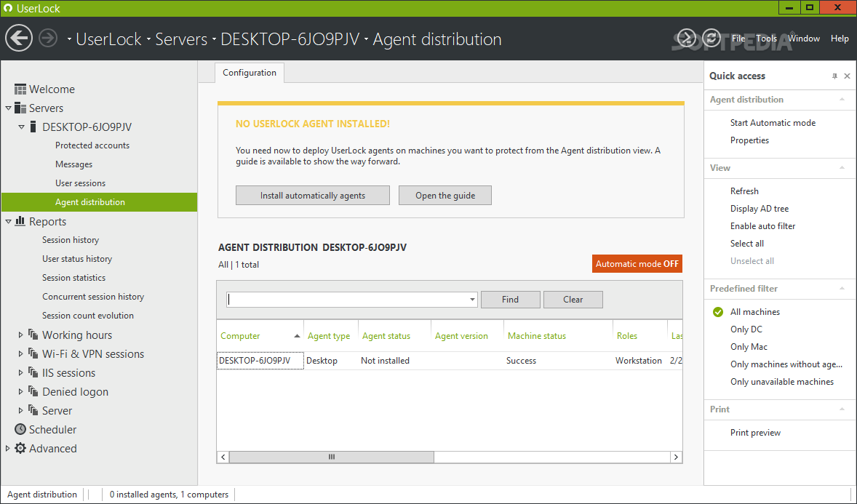Screen dimensions: 857x504
Task: Click the Clear button
Action: click(573, 300)
